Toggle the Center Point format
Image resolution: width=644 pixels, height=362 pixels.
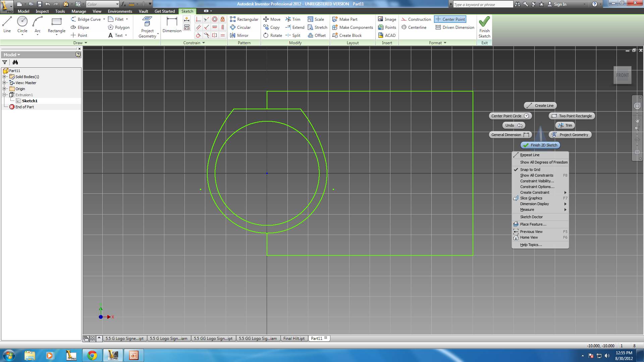(x=450, y=19)
